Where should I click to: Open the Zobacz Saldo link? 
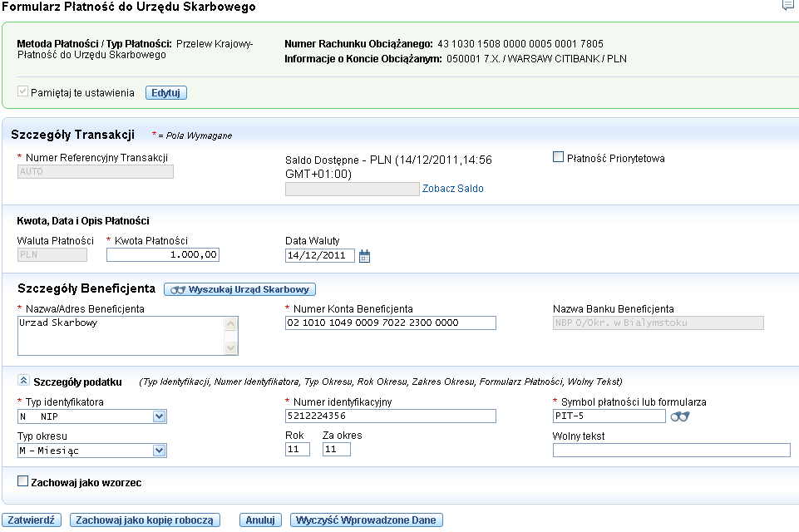[452, 189]
